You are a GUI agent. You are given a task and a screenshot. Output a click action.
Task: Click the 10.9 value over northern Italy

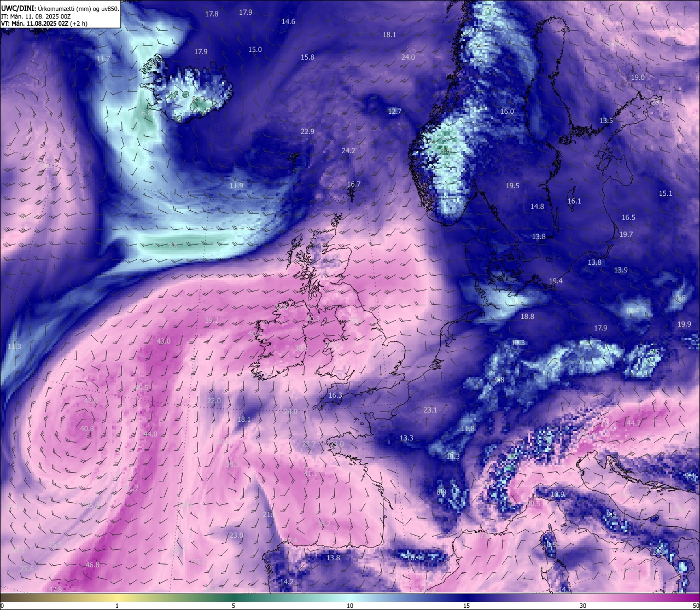(557, 495)
